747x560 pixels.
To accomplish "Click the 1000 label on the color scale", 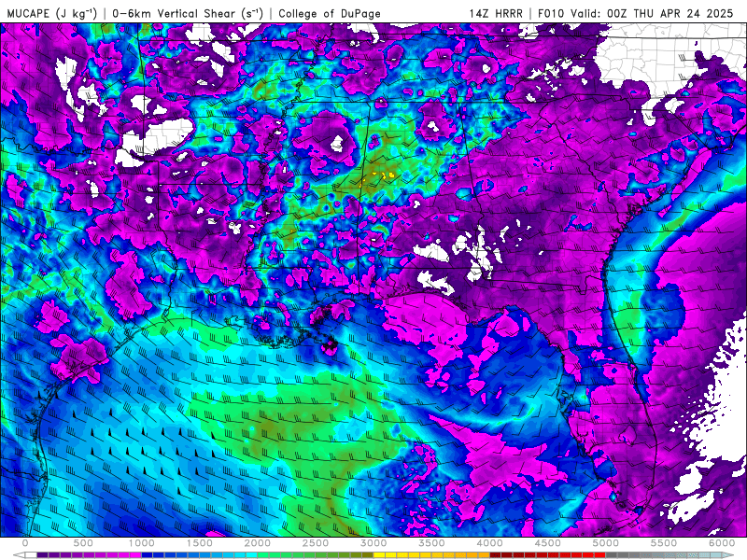I will [142, 543].
